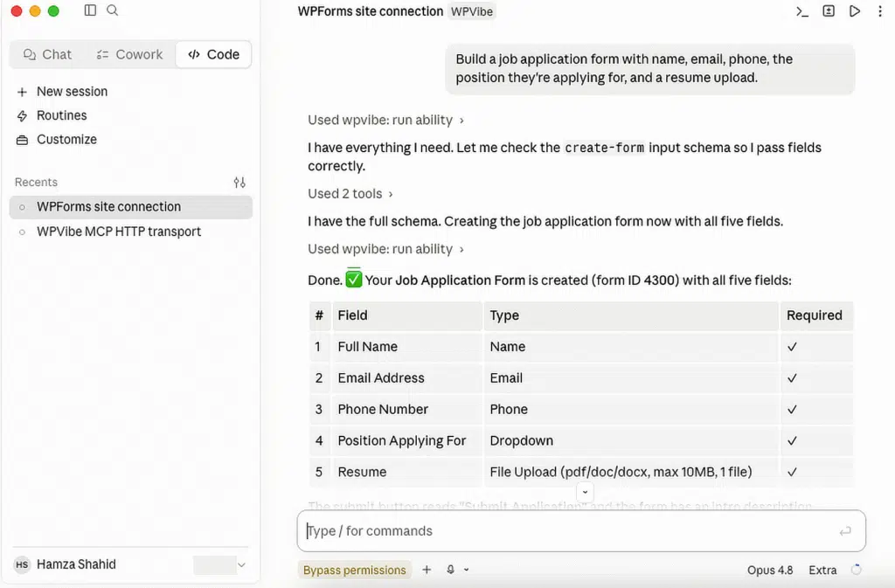Open WPForms site connection session
The image size is (895, 588).
131,207
